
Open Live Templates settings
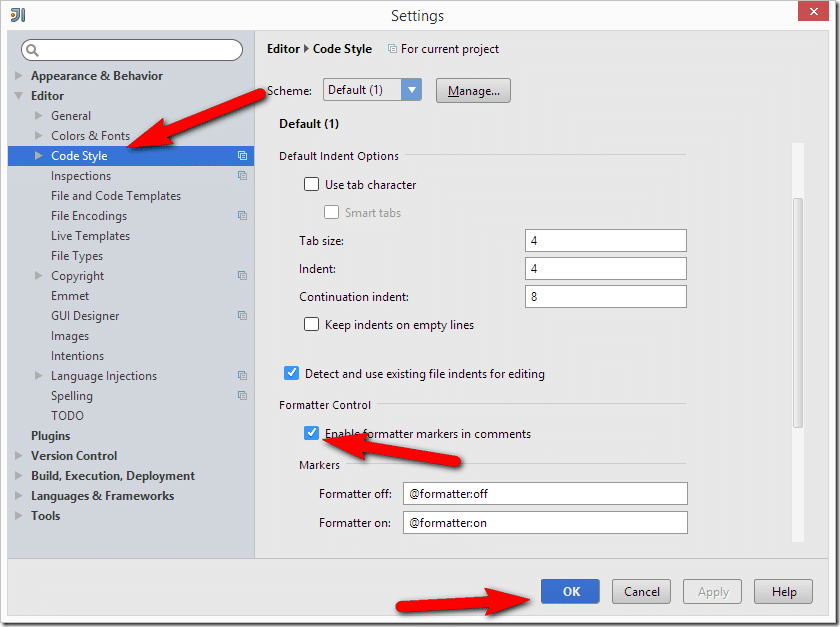click(90, 236)
